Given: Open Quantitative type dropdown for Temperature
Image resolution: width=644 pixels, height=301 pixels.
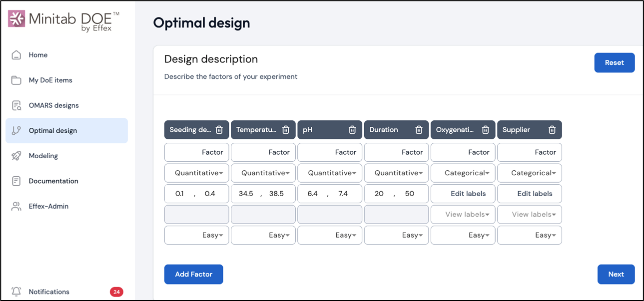Looking at the screenshot, I should (263, 173).
